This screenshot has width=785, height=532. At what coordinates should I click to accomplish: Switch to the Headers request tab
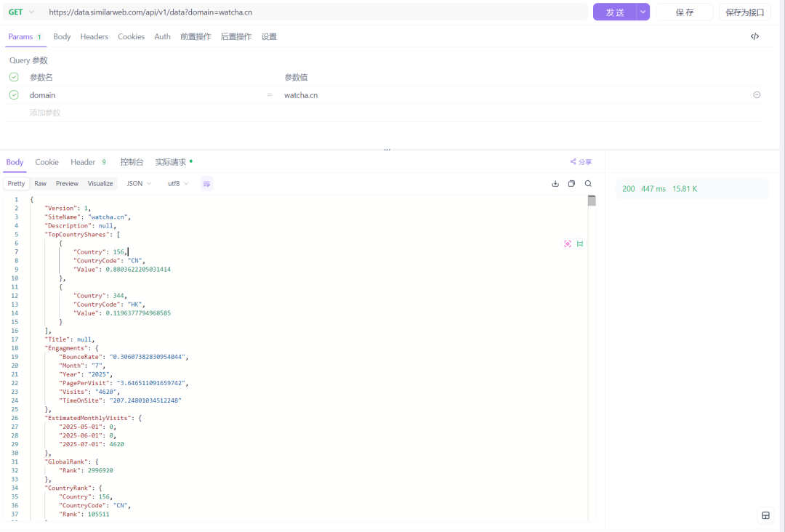coord(94,36)
